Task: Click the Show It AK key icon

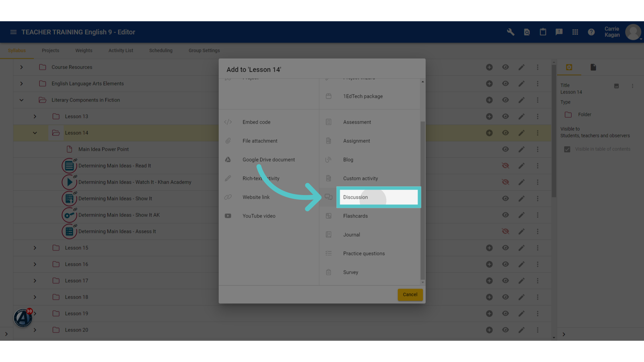Action: pyautogui.click(x=69, y=215)
